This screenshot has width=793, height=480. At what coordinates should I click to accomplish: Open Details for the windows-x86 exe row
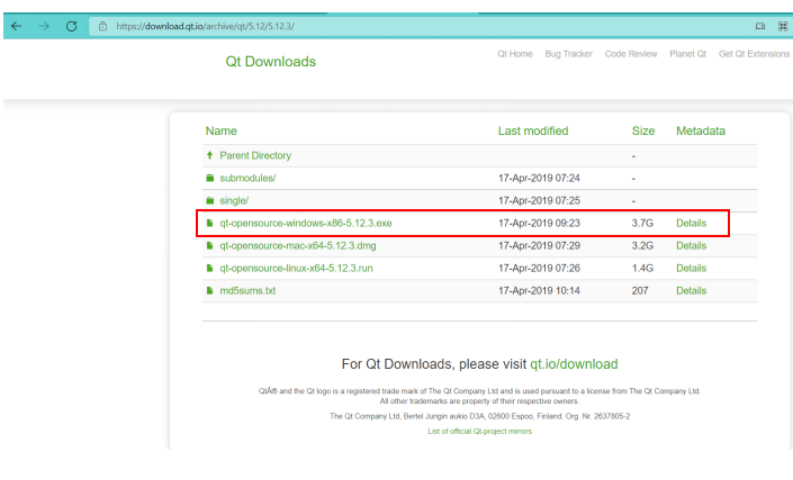pos(691,223)
